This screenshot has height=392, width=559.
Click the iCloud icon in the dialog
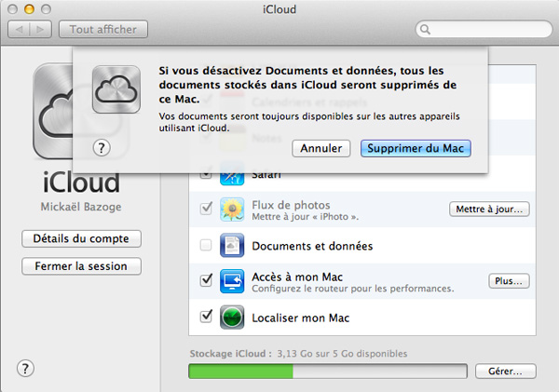pos(116,89)
